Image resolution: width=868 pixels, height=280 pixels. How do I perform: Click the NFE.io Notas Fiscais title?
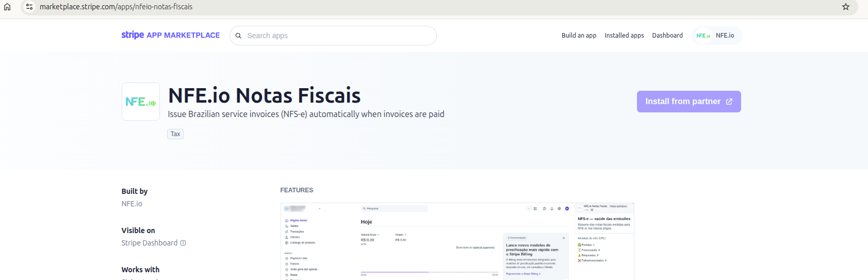264,95
